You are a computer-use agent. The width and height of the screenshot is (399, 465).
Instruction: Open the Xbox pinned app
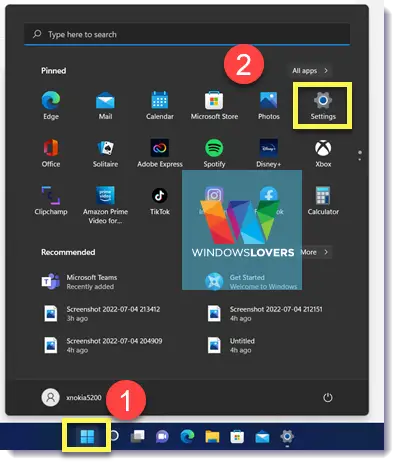323,154
